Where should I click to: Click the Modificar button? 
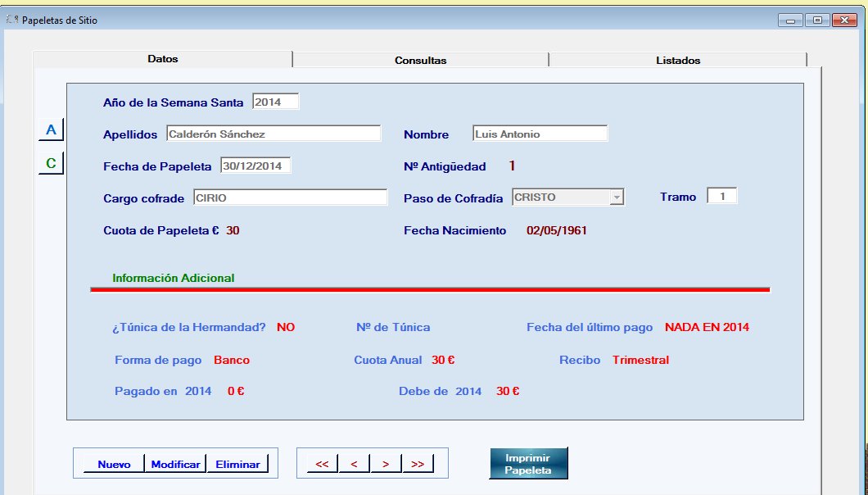(x=175, y=464)
